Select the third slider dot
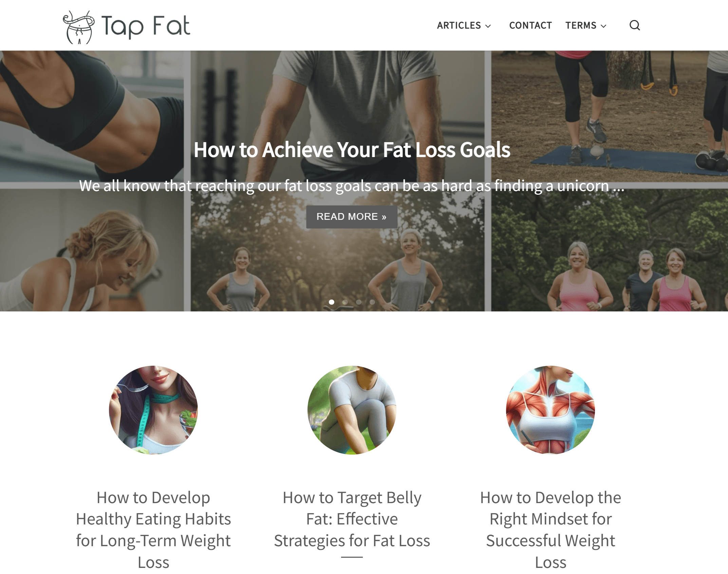The width and height of the screenshot is (728, 574). pos(359,302)
